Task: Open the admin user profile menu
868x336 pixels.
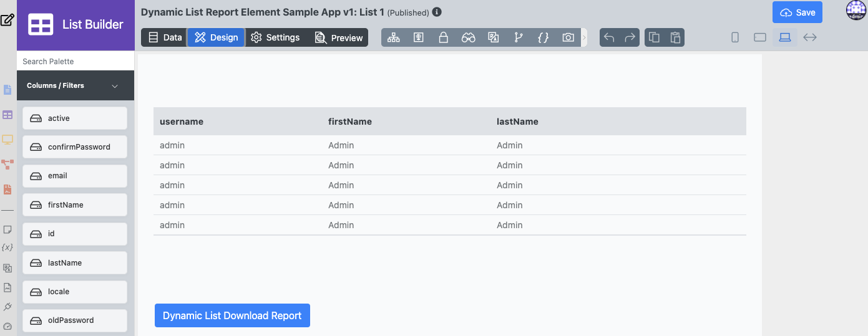Action: (x=856, y=11)
